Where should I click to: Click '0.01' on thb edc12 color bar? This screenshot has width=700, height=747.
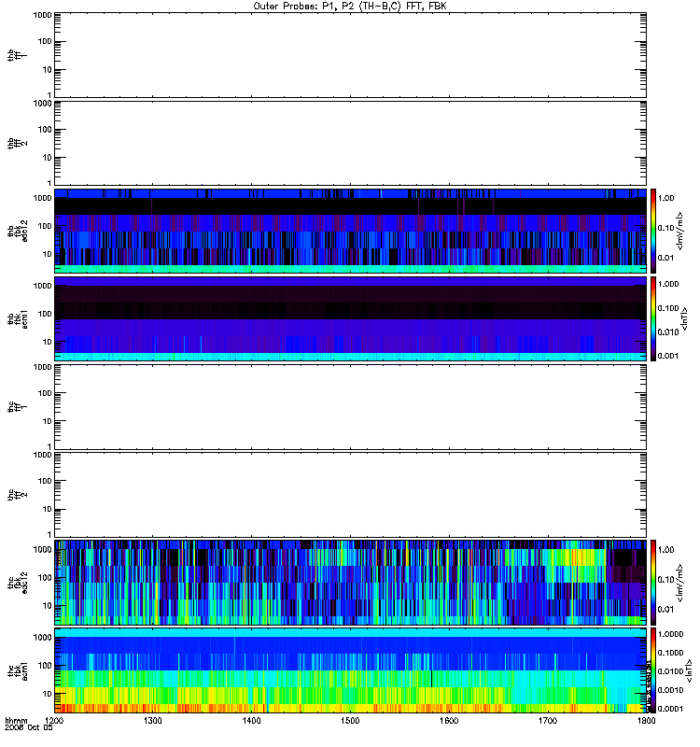pyautogui.click(x=666, y=258)
